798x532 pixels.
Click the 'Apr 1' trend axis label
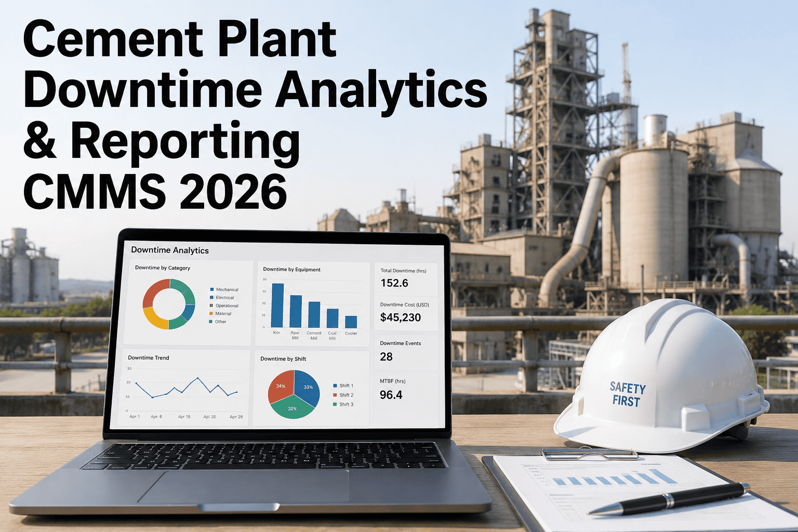click(135, 417)
